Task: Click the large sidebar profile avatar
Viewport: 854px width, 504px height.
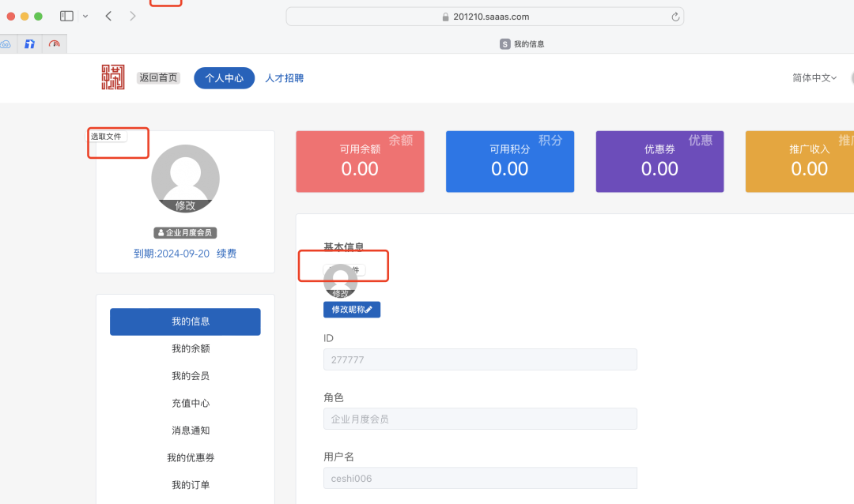Action: point(185,178)
